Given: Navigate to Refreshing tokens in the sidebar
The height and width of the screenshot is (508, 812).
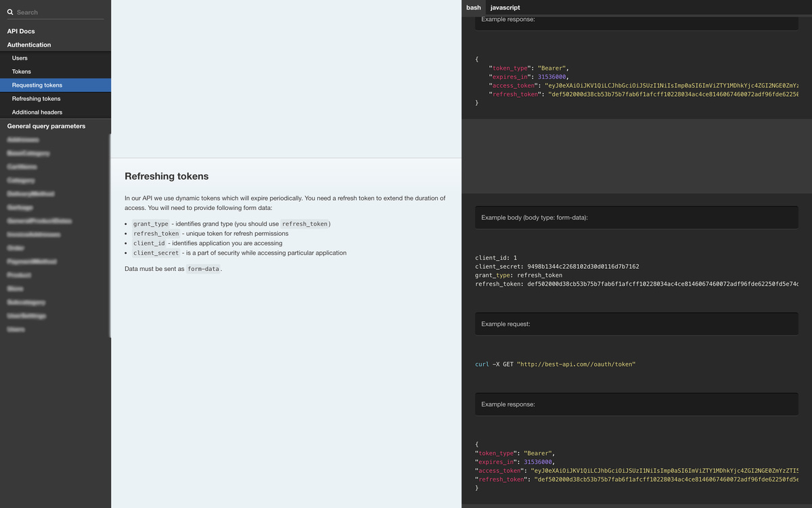Looking at the screenshot, I should [x=37, y=99].
